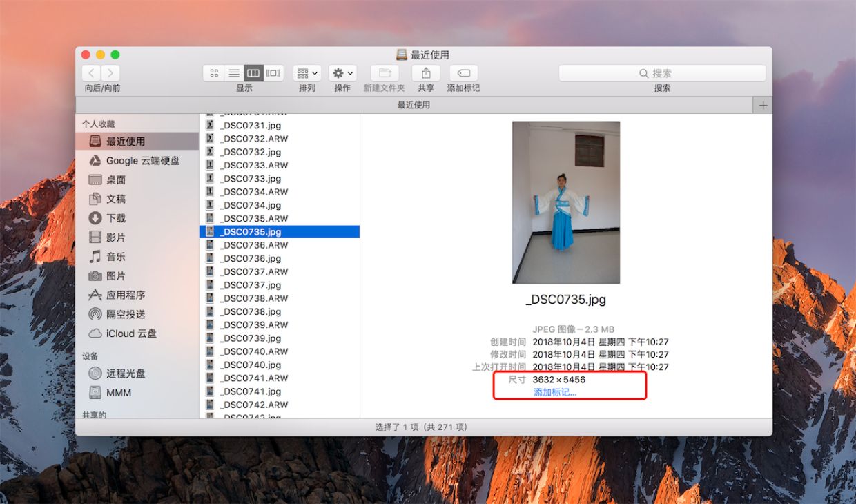Select file _DSC0733.jpg
Screen dimensions: 856x504
click(x=280, y=179)
